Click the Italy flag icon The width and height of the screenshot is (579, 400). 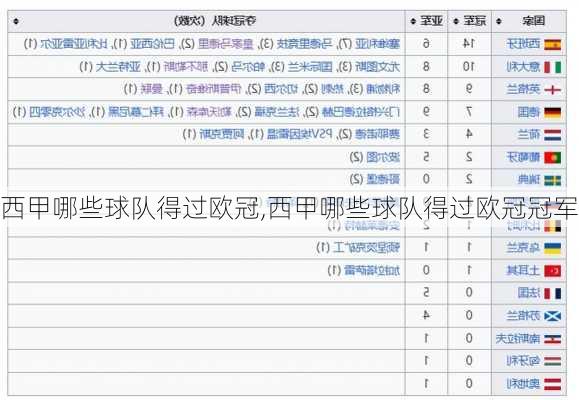552,67
